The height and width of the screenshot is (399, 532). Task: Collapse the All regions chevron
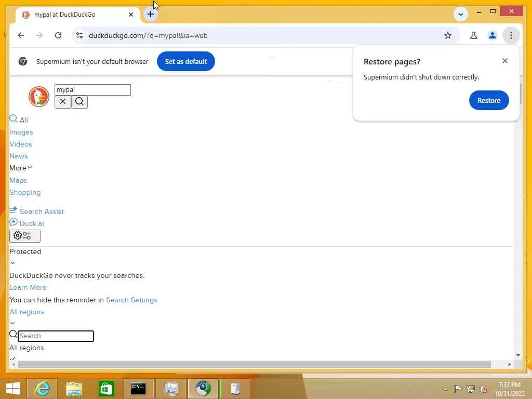[x=12, y=323]
